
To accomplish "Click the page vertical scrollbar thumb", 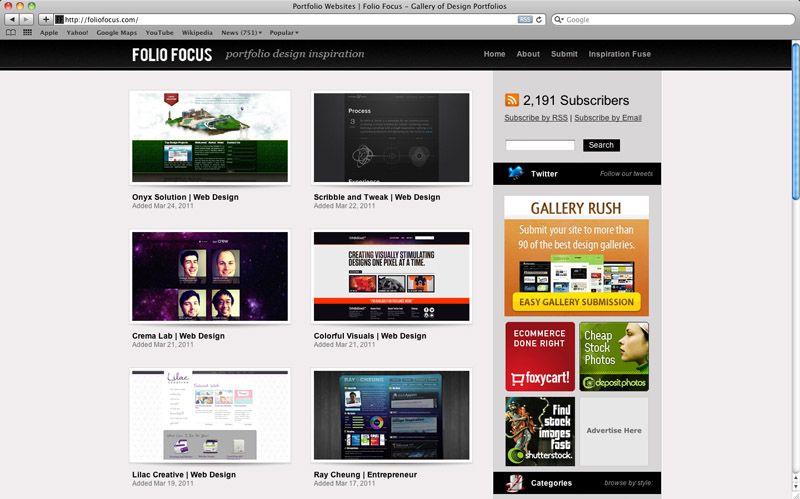I will coord(795,121).
